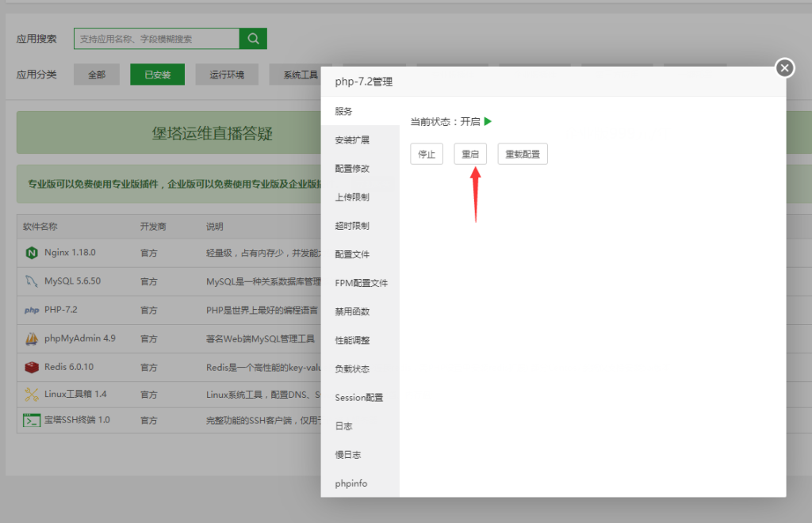
Task: Click the Redis 6.0.10 software name
Action: [x=69, y=367]
